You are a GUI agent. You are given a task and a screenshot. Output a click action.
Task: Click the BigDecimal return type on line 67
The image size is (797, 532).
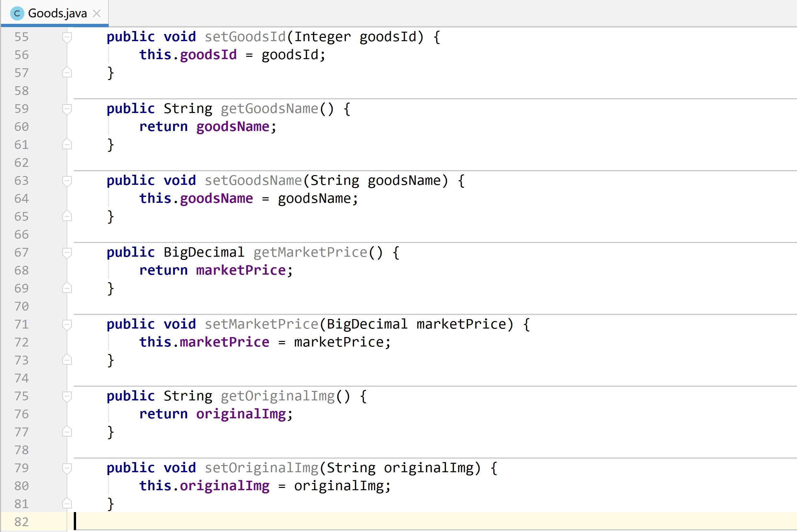pos(204,252)
